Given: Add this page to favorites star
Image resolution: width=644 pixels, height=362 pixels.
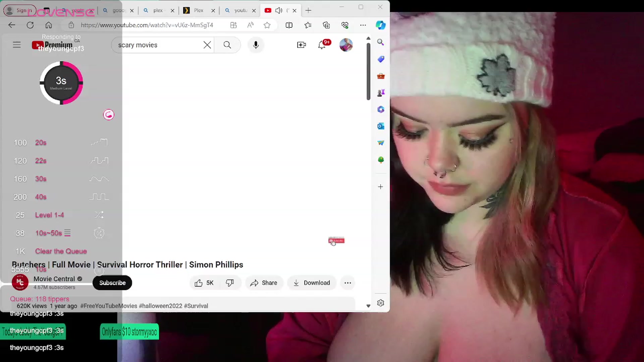Looking at the screenshot, I should [267, 25].
